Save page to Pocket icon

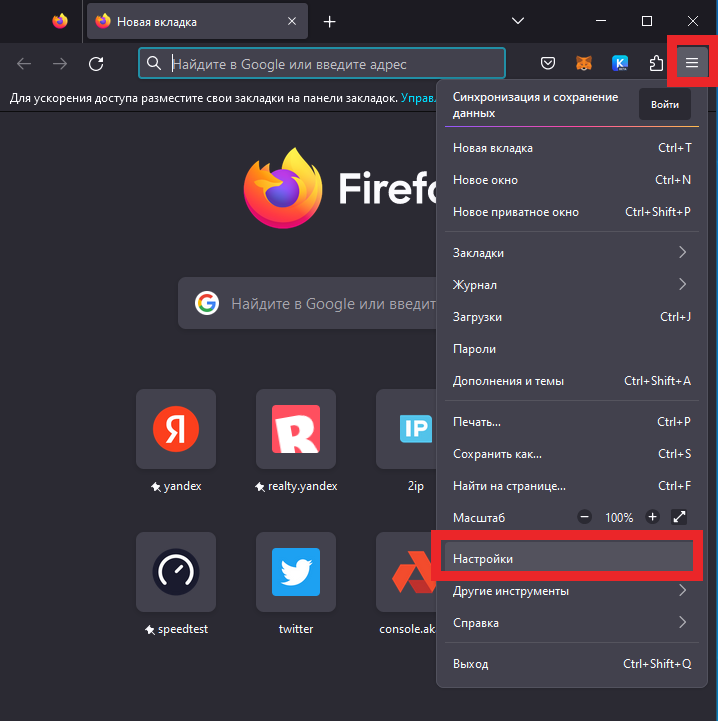[547, 63]
